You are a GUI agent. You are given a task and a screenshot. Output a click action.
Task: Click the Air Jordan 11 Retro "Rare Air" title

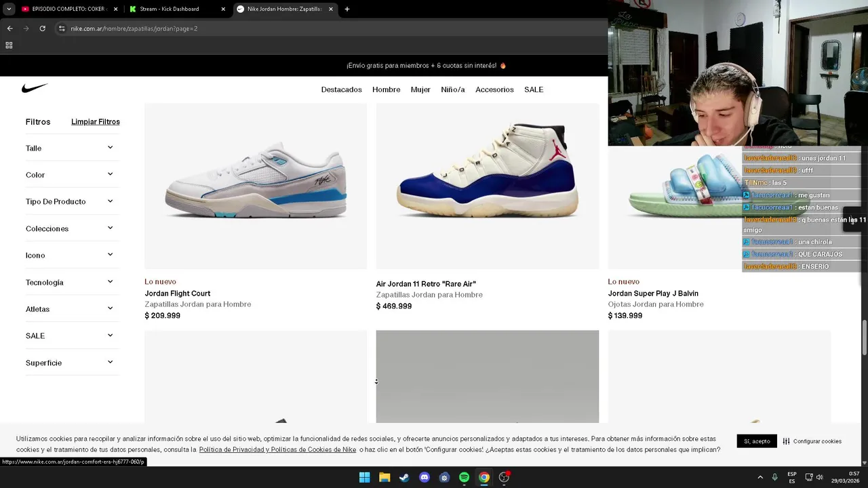click(426, 284)
